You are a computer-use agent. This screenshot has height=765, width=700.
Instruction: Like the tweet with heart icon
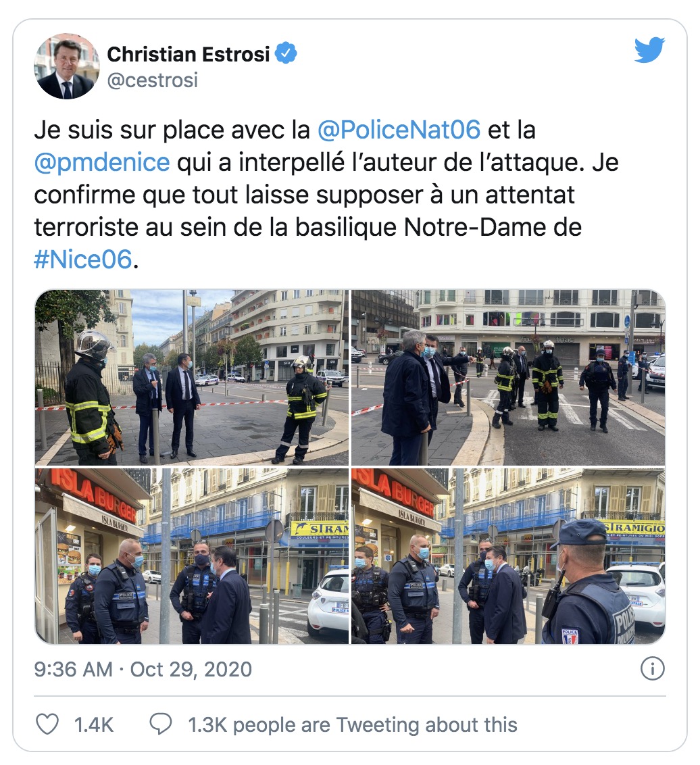47,724
